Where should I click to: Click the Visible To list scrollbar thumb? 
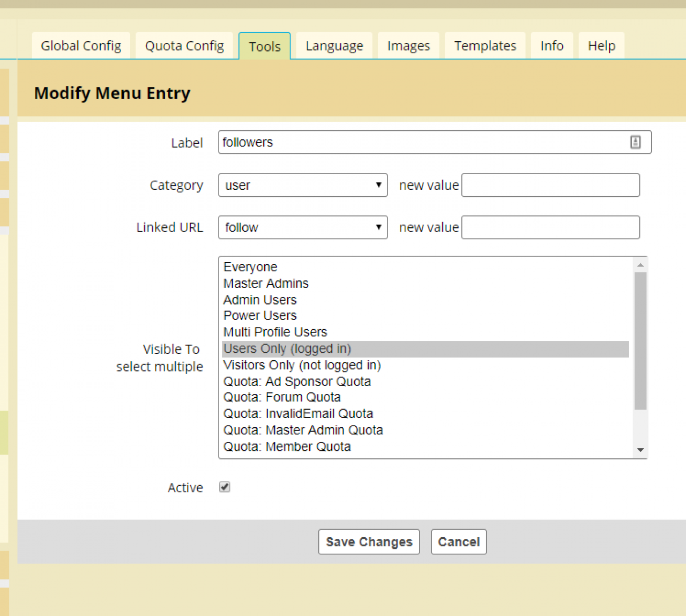640,340
